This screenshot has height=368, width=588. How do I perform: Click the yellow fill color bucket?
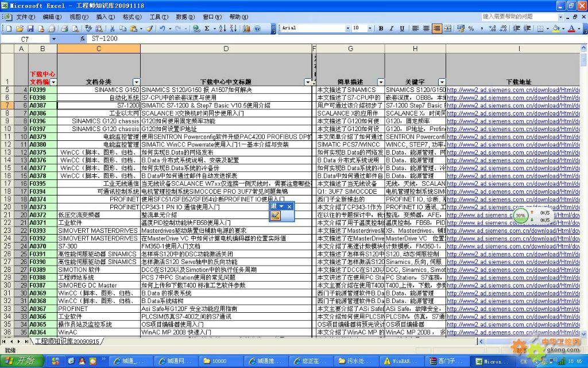(556, 28)
